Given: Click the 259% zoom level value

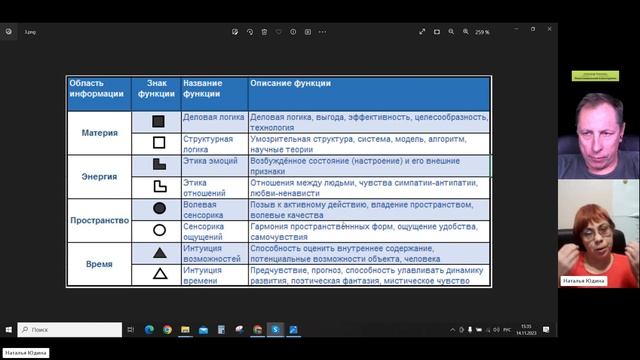Looking at the screenshot, I should [482, 32].
